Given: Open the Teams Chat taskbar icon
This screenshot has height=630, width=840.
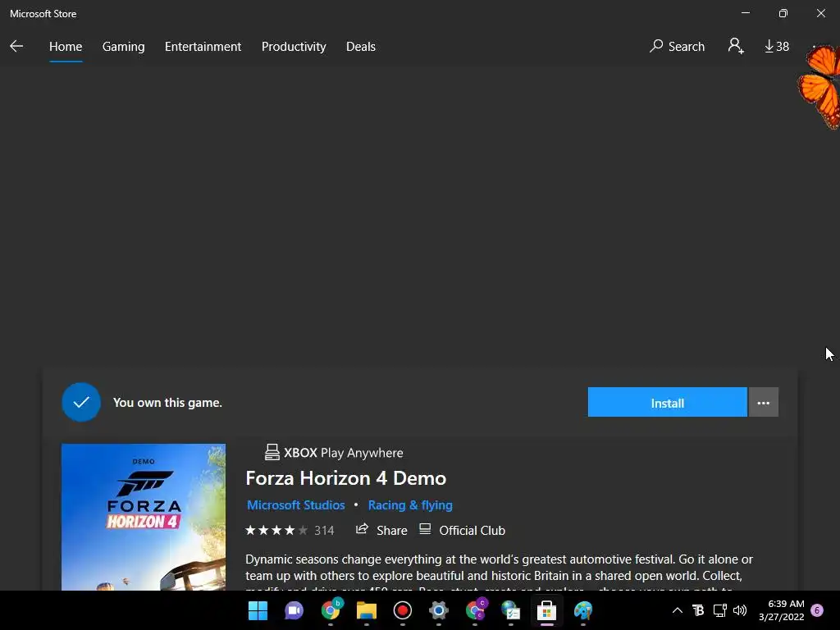Looking at the screenshot, I should point(294,610).
